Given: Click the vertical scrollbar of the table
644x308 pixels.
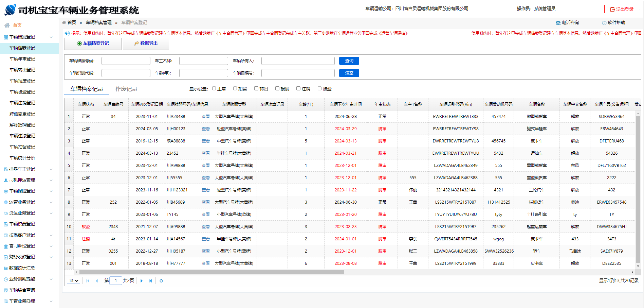Looking at the screenshot, I should pyautogui.click(x=638, y=190).
